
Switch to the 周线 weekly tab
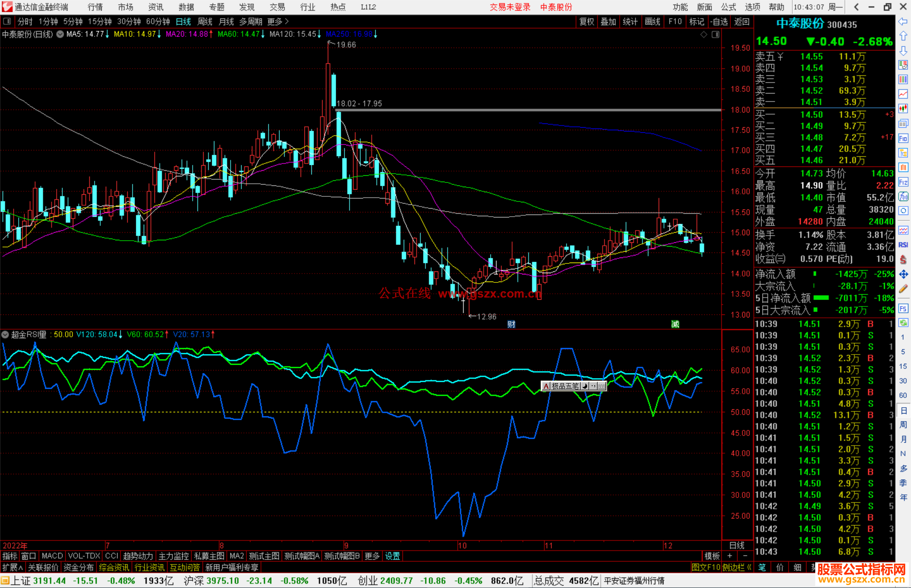click(x=205, y=21)
